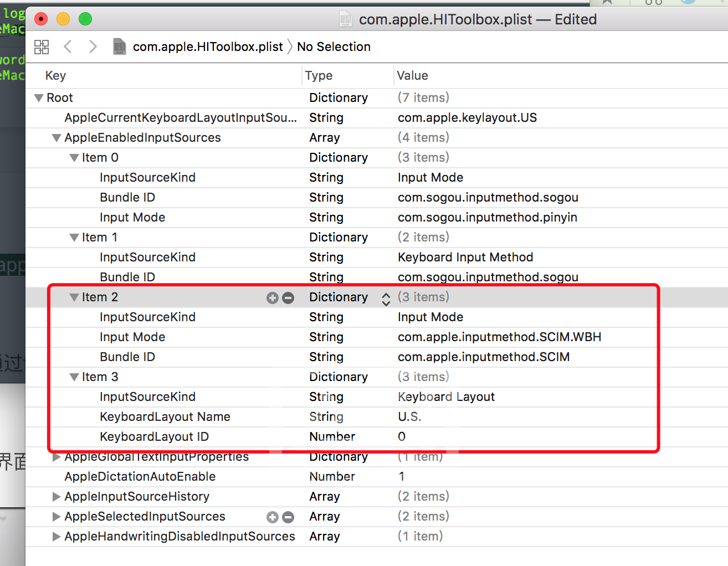Click com.apple.HIToolbox.plist in jump bar

[x=208, y=47]
